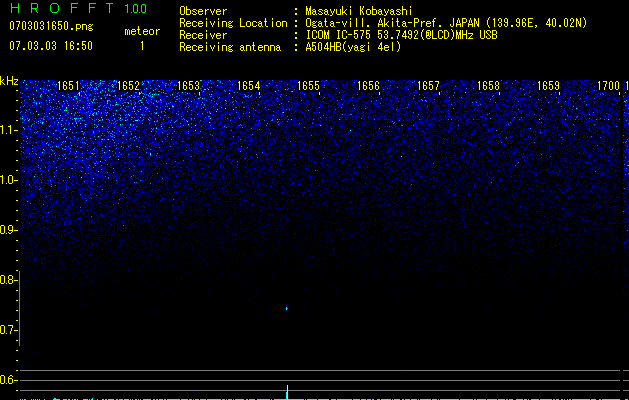Click the Observer label
Viewport: 629px width, 400px height.
[203, 11]
